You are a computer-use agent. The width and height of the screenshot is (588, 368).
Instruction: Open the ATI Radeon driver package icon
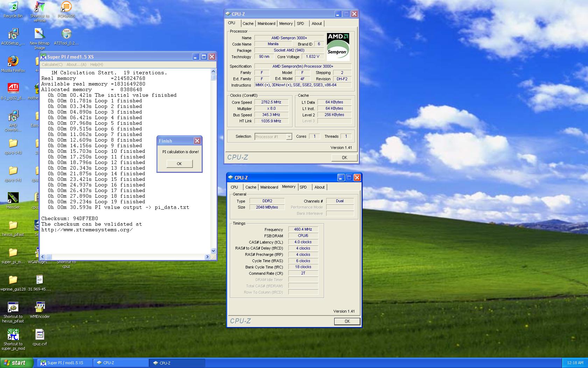(x=13, y=91)
